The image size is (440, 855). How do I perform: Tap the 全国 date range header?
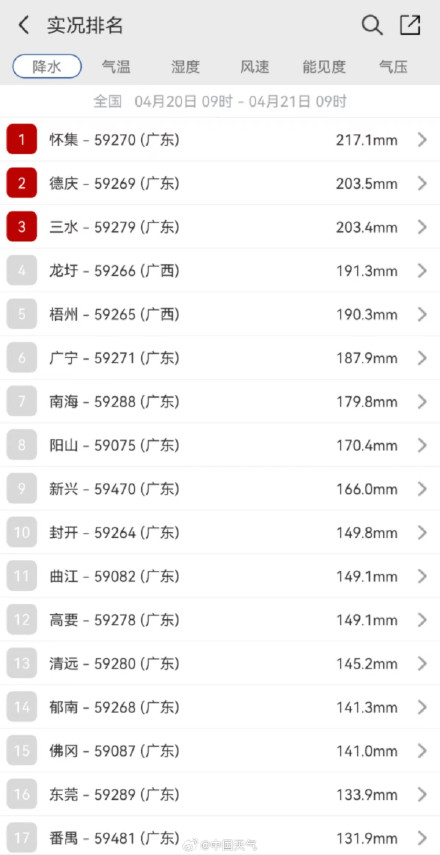(220, 101)
